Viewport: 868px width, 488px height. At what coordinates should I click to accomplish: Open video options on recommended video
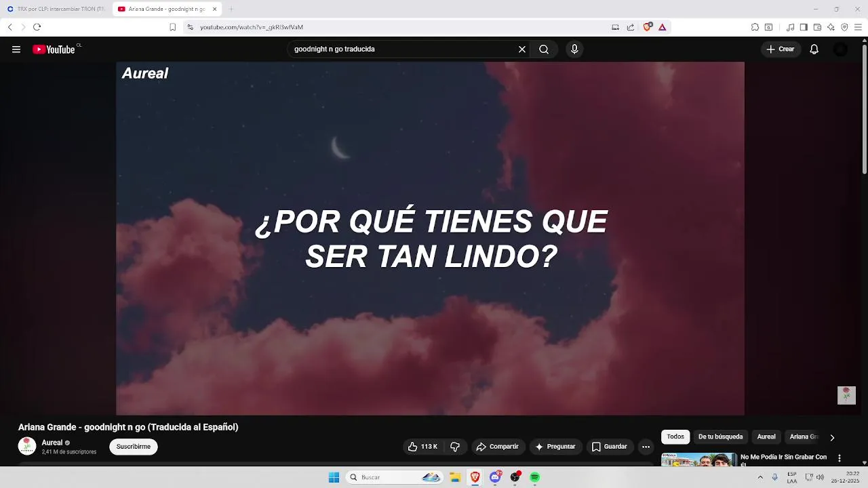(x=840, y=458)
